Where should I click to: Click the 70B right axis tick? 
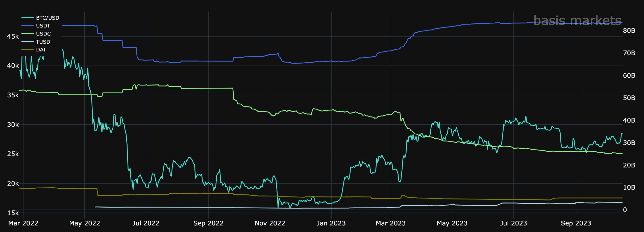pos(629,53)
